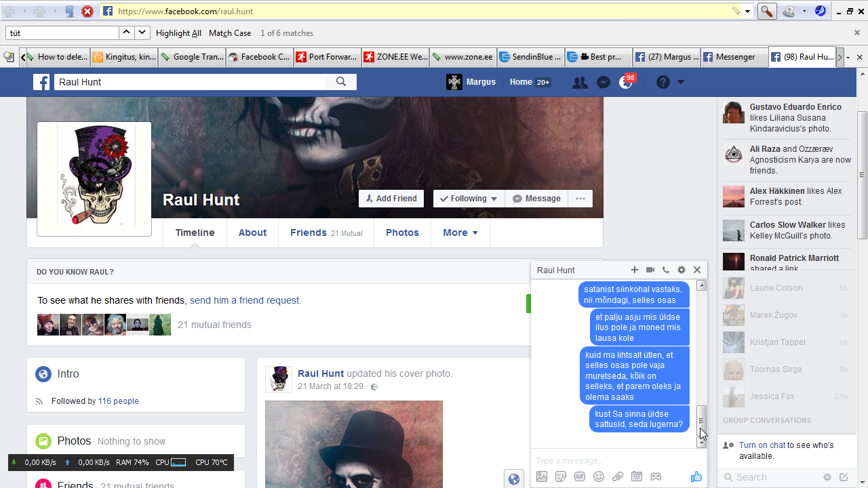Open the profile actions ellipsis menu
Screen dimensions: 868x488
(580, 199)
